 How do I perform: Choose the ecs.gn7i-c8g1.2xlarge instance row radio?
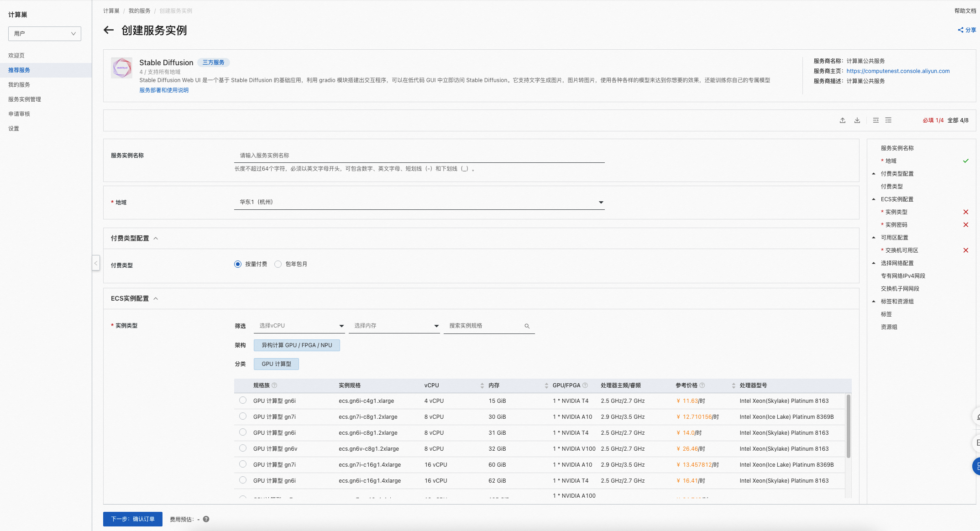(243, 416)
